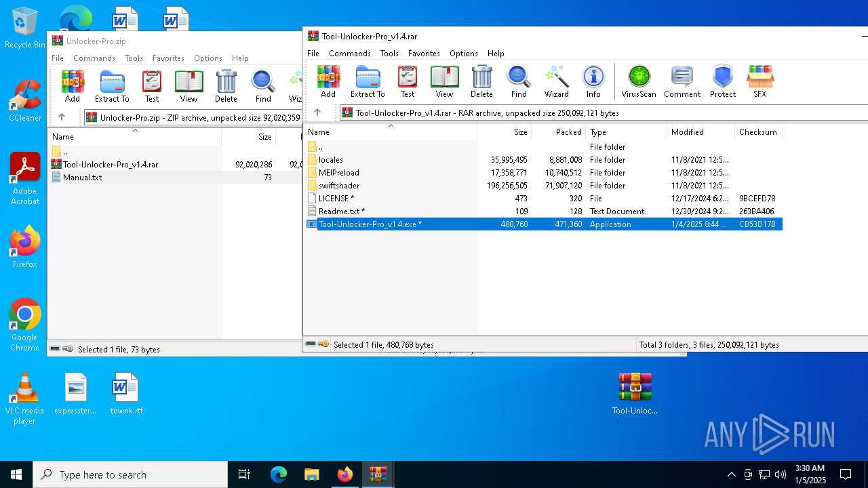Open Commands menu in RAR window
The image size is (868, 488).
point(350,53)
